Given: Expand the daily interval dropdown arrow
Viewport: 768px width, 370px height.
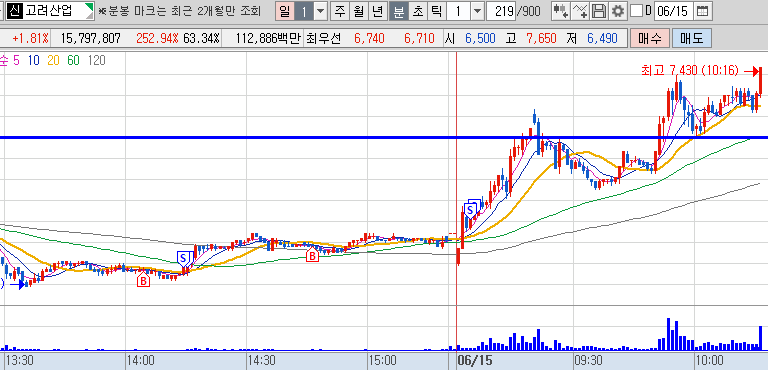Looking at the screenshot, I should pyautogui.click(x=320, y=11).
